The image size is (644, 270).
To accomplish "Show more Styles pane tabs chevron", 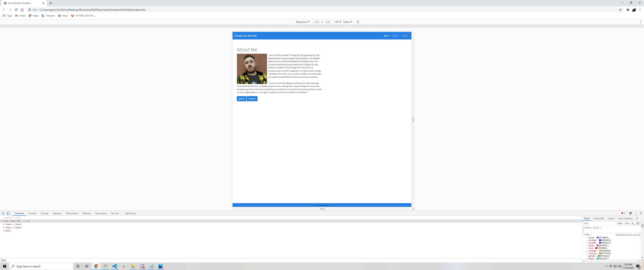I will [637, 218].
